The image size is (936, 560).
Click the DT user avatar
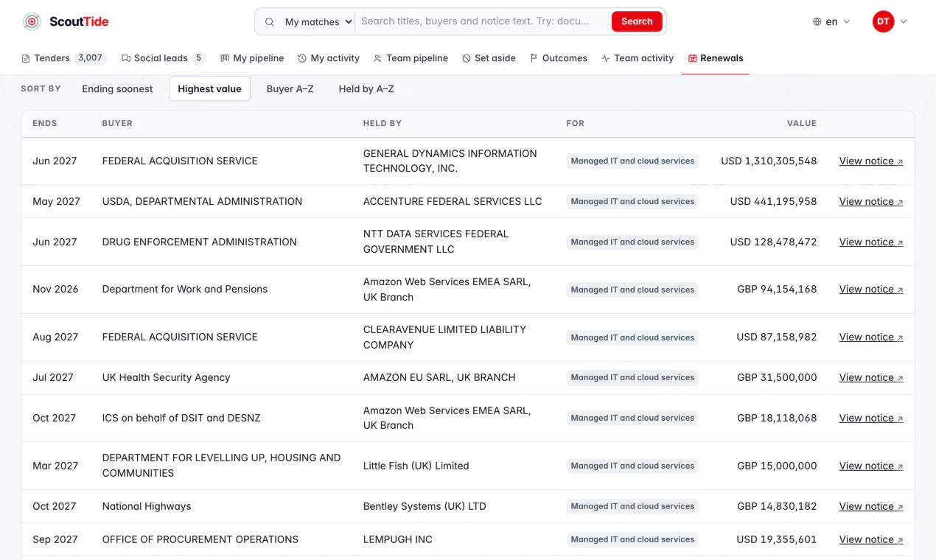pyautogui.click(x=883, y=22)
